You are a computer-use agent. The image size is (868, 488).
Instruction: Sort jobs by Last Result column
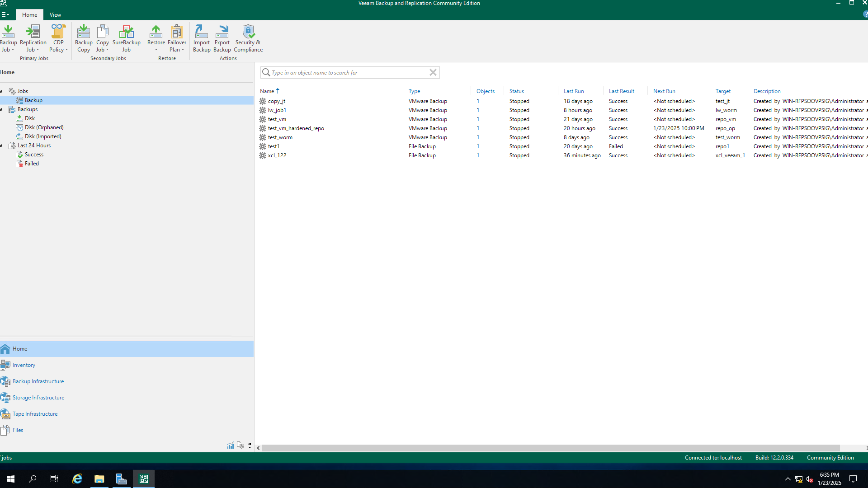tap(621, 91)
